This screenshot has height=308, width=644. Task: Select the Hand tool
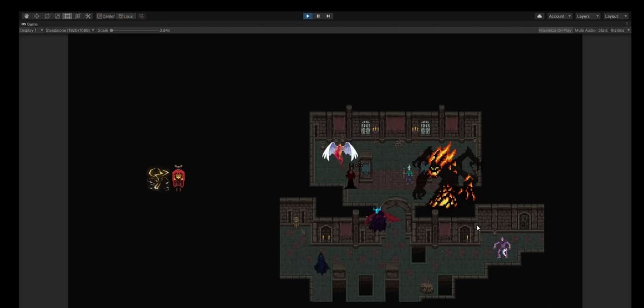coord(26,16)
